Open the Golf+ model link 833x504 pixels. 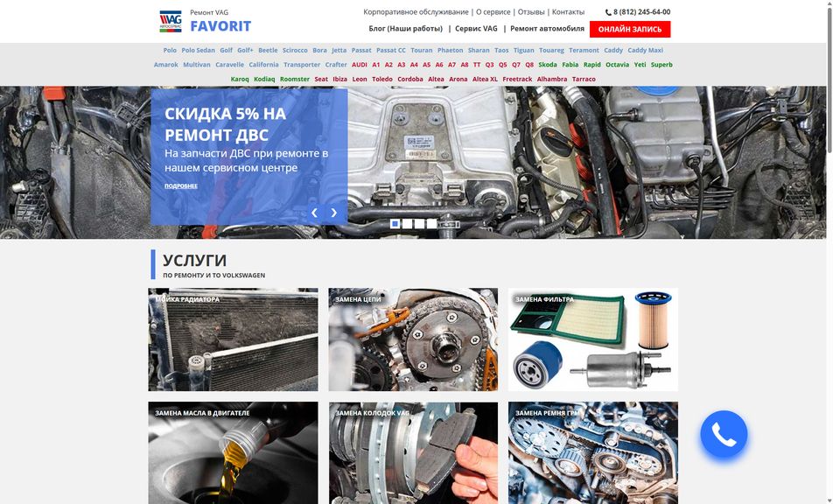coord(245,51)
